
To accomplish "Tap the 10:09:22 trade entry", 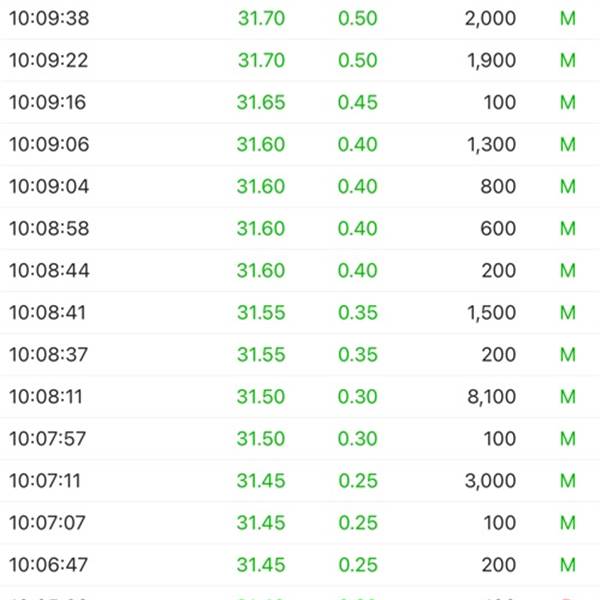I will (x=300, y=60).
